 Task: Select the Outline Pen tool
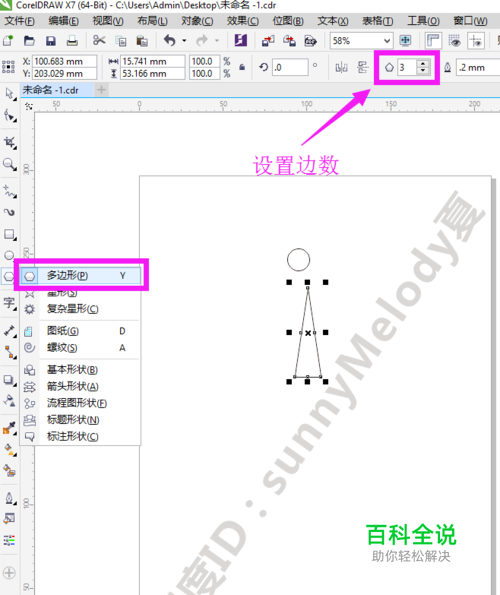click(9, 498)
